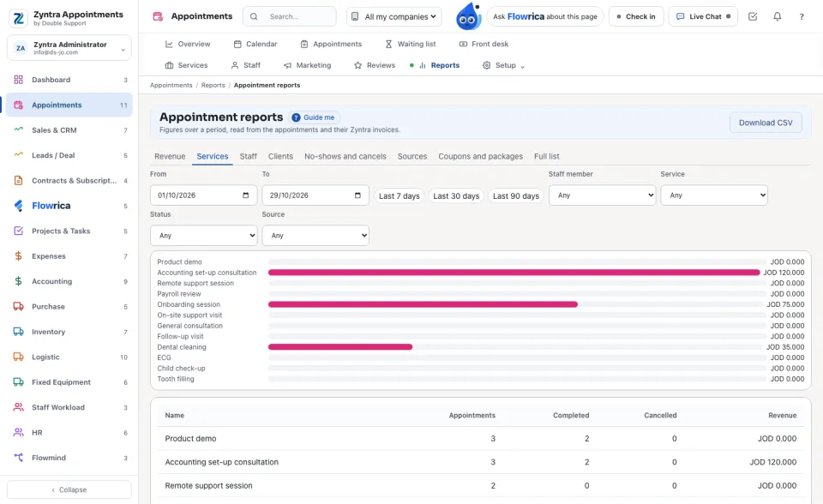Click the Sales & CRM sidebar icon

pyautogui.click(x=18, y=130)
